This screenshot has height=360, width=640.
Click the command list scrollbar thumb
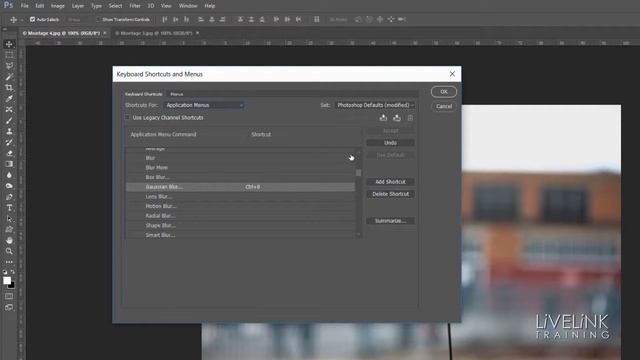(358, 173)
